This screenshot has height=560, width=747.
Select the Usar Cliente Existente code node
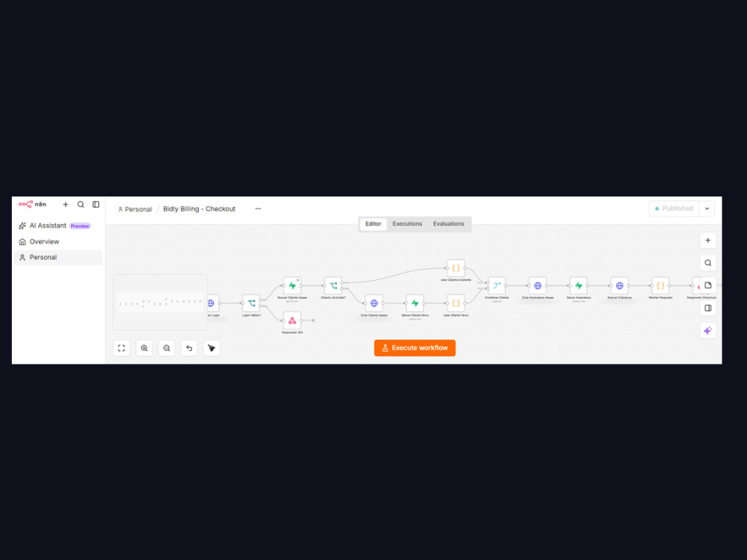tap(456, 268)
